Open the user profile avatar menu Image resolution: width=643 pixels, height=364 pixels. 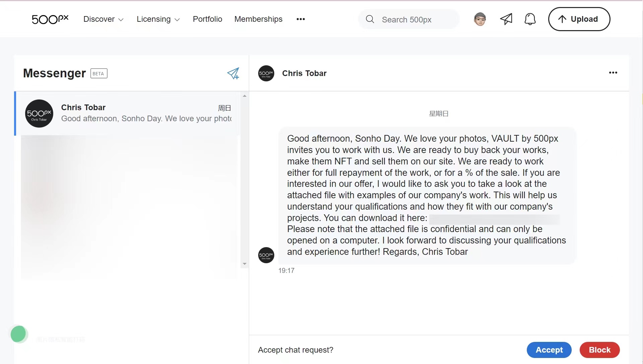[x=480, y=19]
